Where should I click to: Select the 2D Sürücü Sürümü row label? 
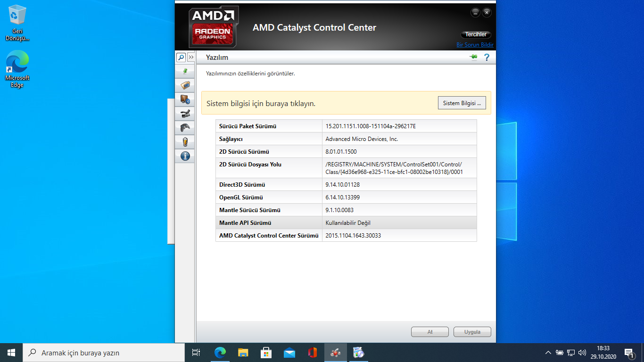[244, 152]
